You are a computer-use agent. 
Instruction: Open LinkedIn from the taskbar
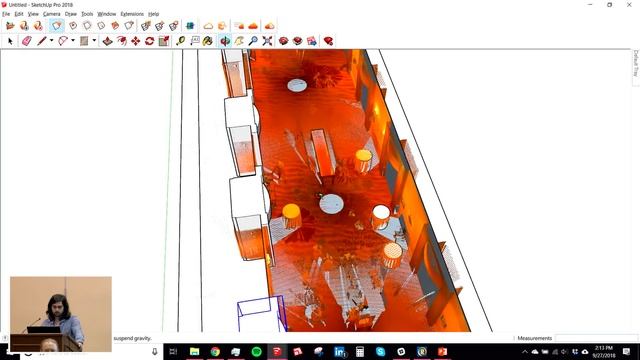point(339,351)
